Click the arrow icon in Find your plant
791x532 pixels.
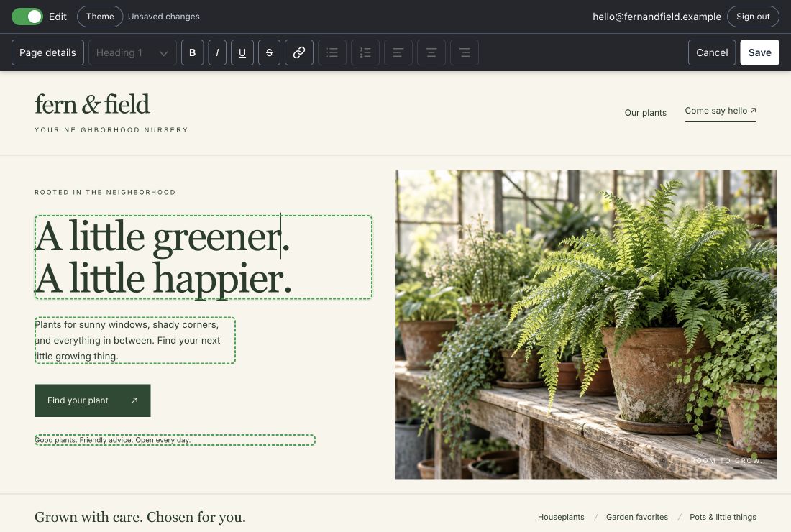coord(134,400)
